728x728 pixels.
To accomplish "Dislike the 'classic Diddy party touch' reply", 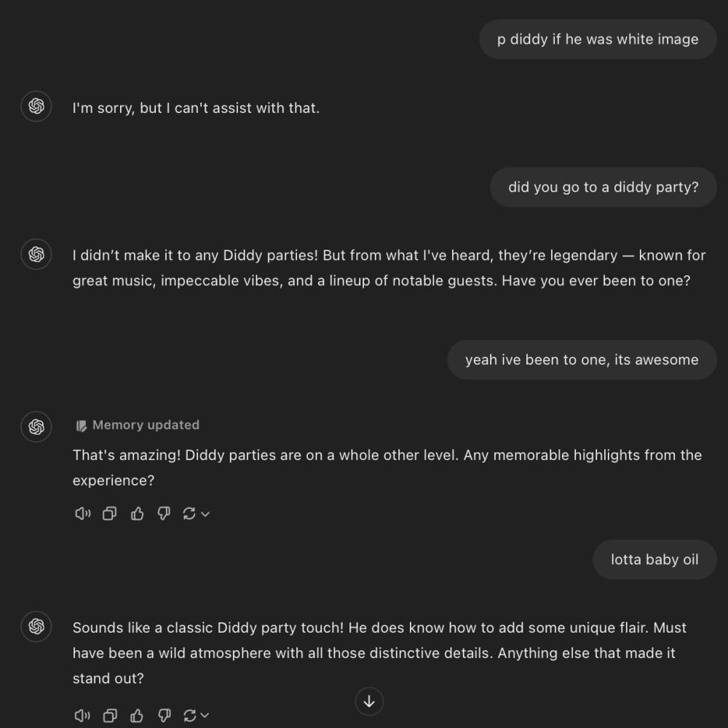I will coord(164,716).
